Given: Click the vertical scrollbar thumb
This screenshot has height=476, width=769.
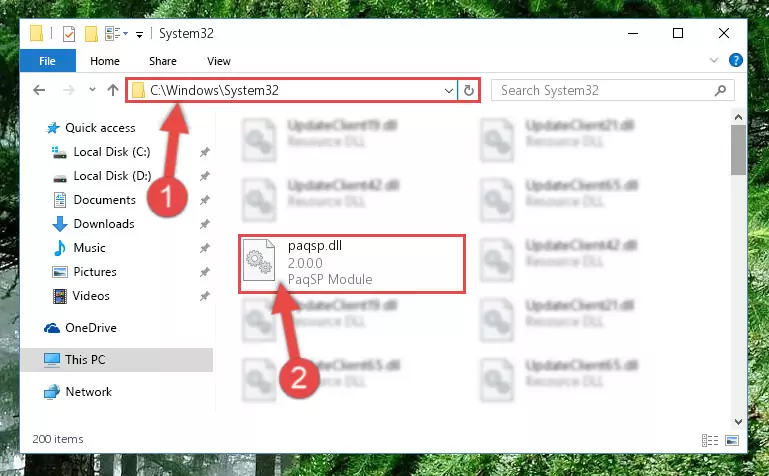Looking at the screenshot, I should tap(738, 150).
